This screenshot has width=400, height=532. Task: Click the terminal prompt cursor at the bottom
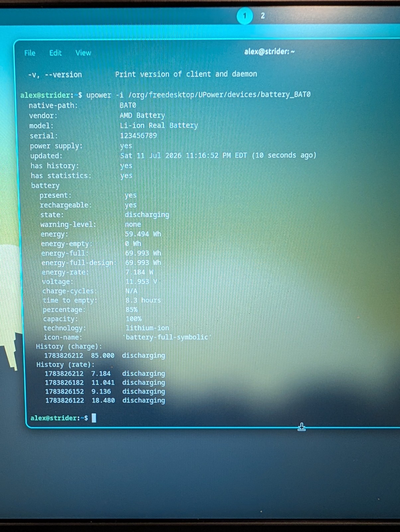(x=94, y=418)
